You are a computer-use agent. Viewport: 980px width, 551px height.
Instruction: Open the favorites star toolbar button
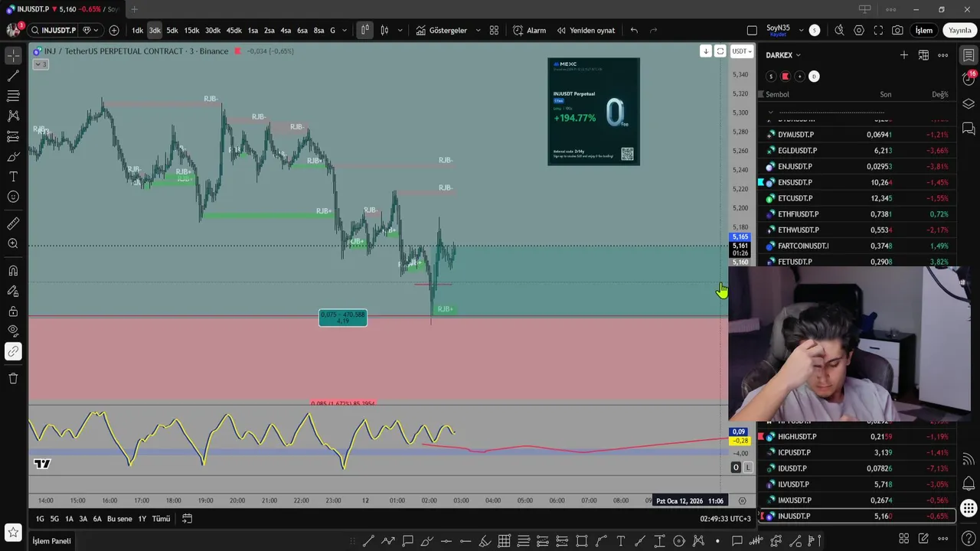[x=13, y=532]
